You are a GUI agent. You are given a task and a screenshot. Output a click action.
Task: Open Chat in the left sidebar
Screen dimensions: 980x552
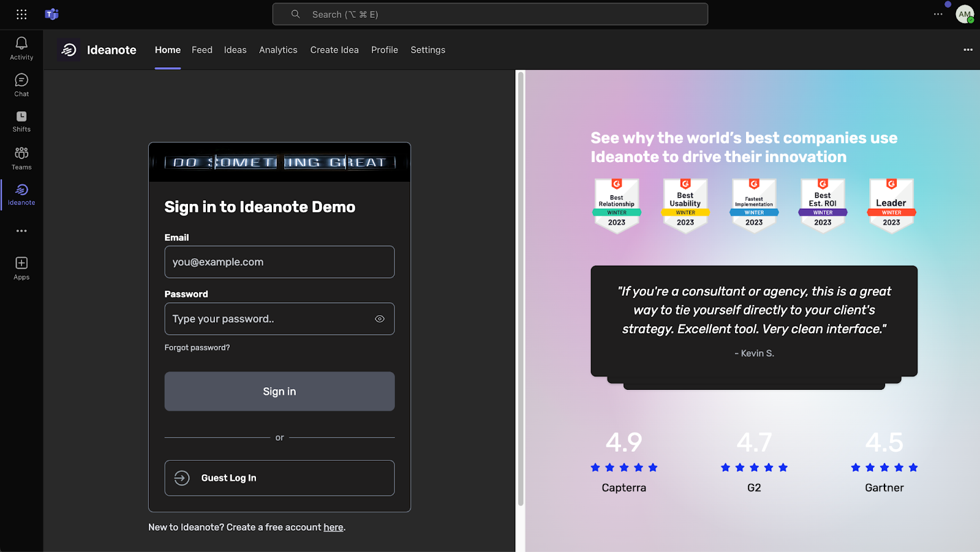pos(21,85)
